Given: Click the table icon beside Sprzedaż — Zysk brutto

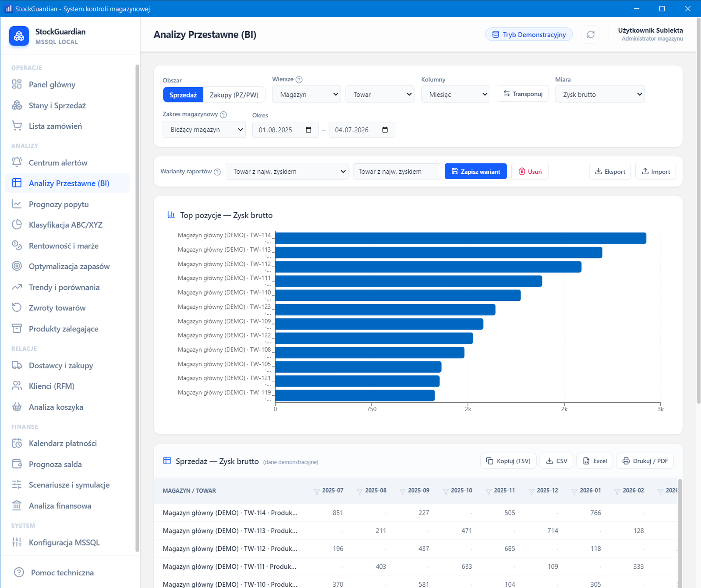Looking at the screenshot, I should pyautogui.click(x=167, y=461).
